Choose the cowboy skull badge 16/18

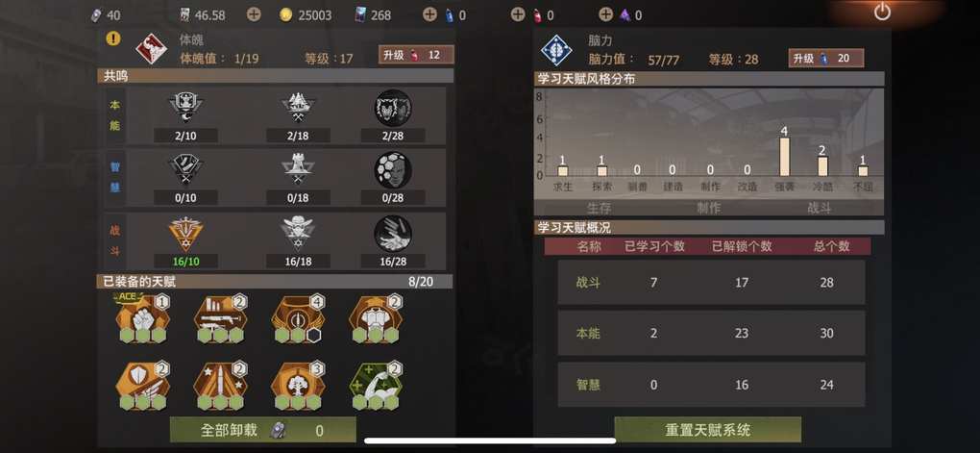298,240
